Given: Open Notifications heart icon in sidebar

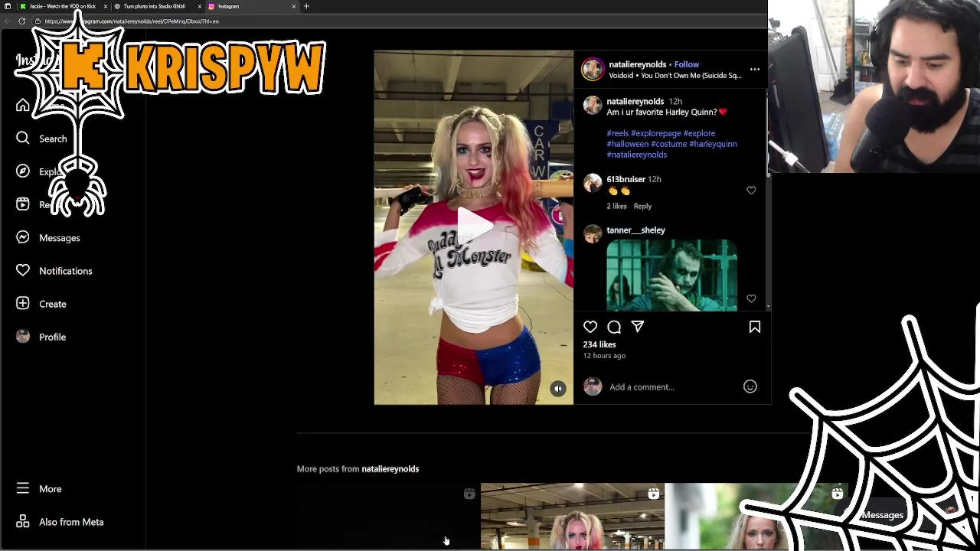Looking at the screenshot, I should pos(23,270).
